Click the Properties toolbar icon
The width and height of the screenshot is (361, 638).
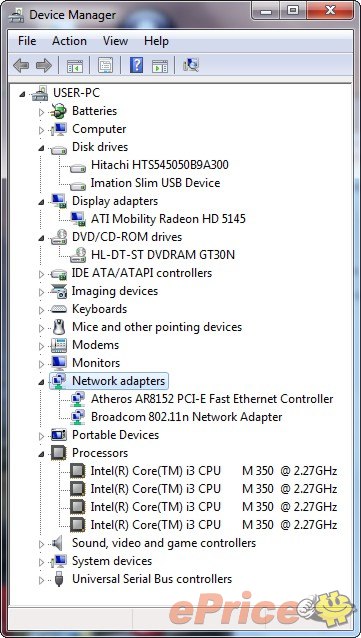click(x=105, y=65)
